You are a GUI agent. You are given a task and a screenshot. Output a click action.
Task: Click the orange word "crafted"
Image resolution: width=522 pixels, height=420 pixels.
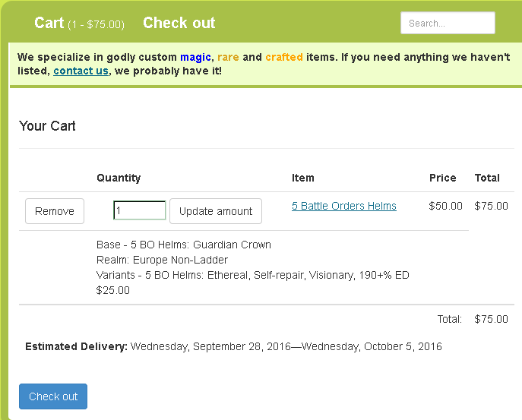pos(284,57)
